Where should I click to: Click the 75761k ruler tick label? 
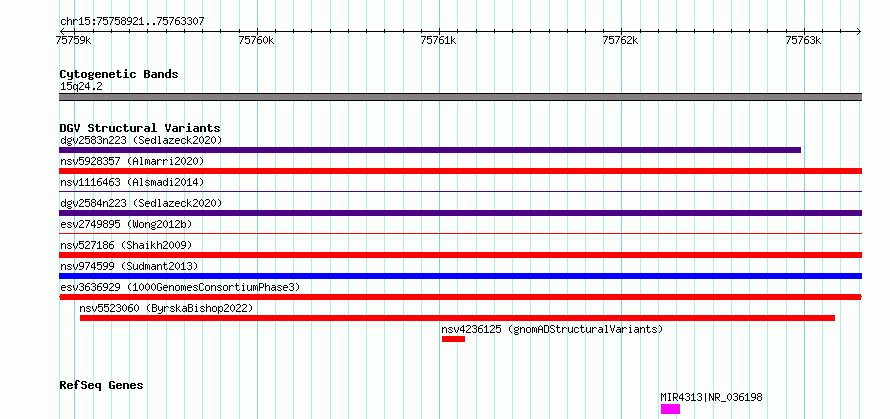[439, 40]
